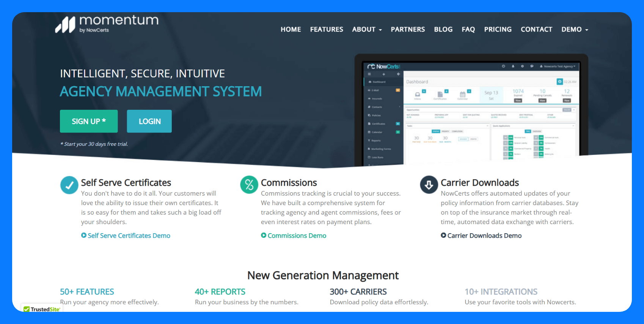Click the Carrier Downloads arrow icon

[x=429, y=185]
